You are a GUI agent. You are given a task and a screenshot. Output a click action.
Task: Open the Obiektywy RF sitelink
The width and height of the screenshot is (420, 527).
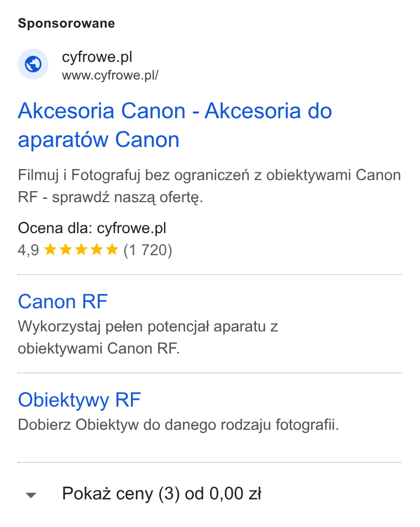(79, 400)
